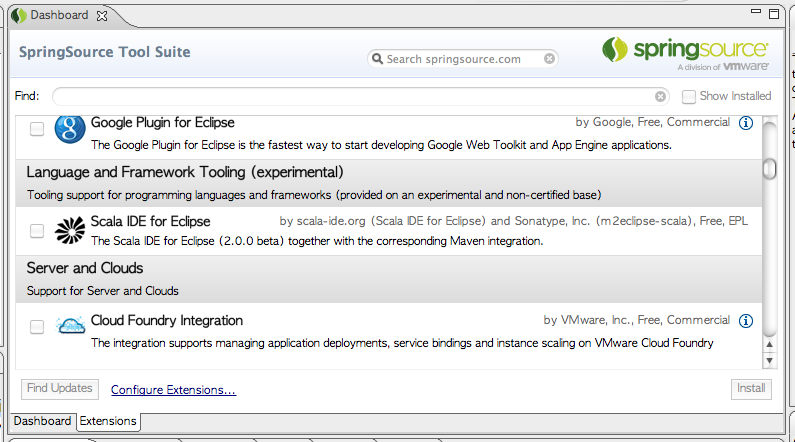Click the Google Plugin for Eclipse icon

click(70, 129)
